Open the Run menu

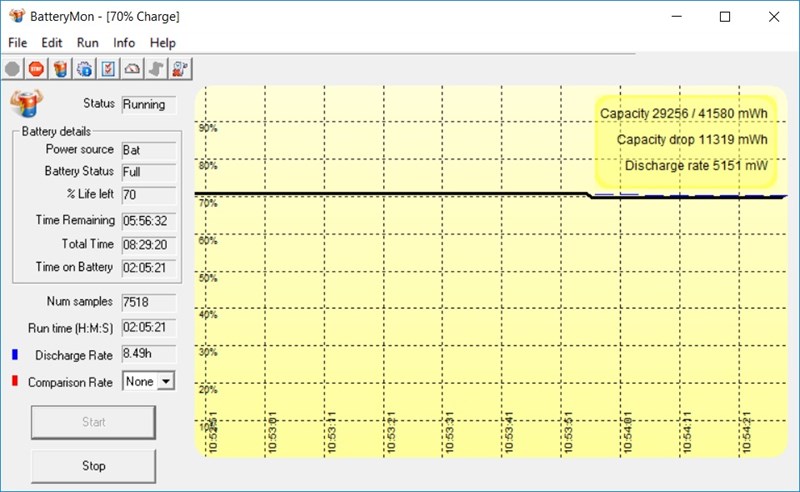(88, 43)
